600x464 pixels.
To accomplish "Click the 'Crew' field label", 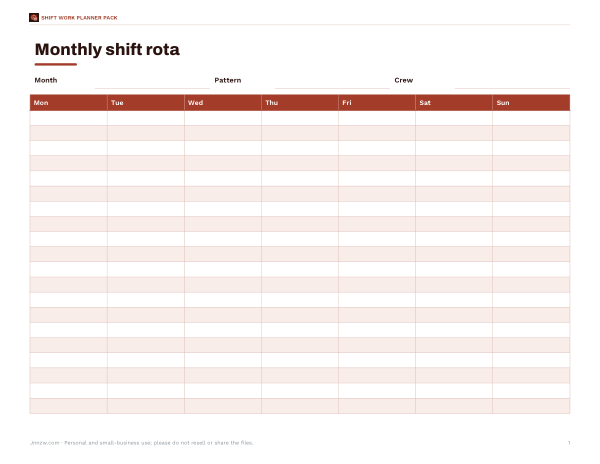I will coord(404,80).
